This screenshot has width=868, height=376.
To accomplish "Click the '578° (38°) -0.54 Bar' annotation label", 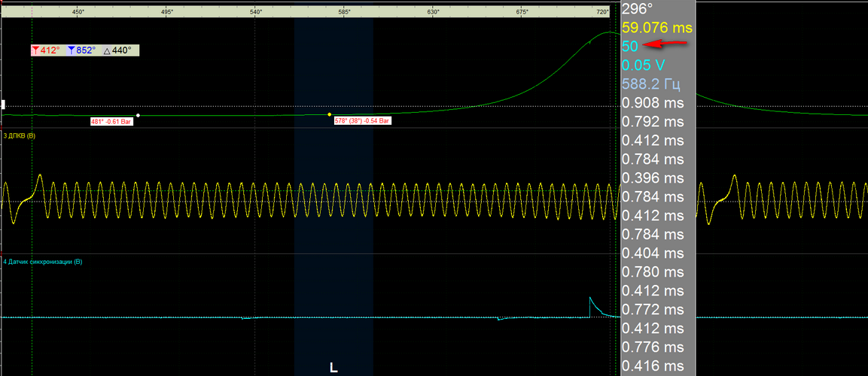I will pyautogui.click(x=363, y=120).
